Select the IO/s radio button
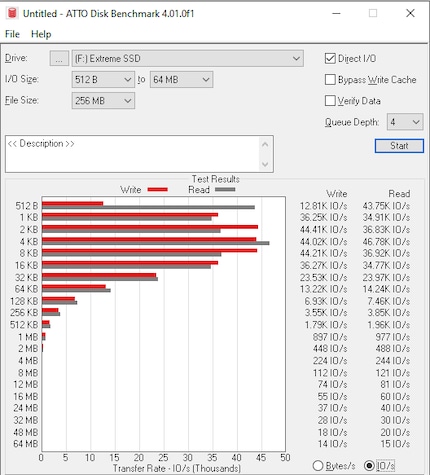The height and width of the screenshot is (475, 430). pos(369,465)
